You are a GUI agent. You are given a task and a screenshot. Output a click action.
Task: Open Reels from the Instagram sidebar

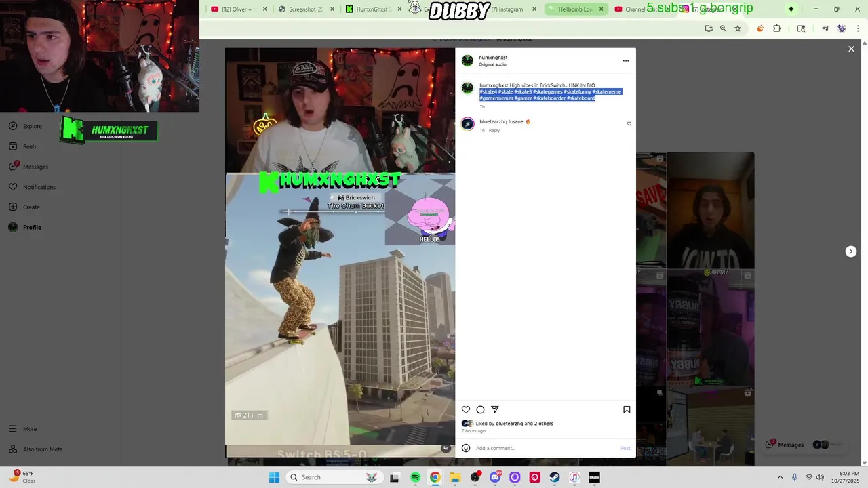click(x=22, y=146)
